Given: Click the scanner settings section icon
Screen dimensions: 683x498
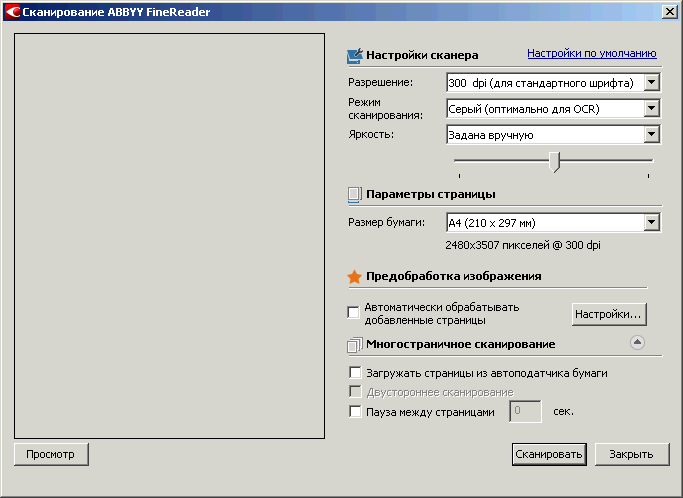Looking at the screenshot, I should coord(355,56).
